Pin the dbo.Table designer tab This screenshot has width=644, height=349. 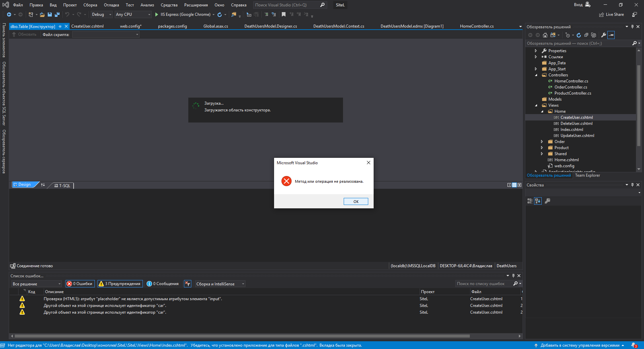(60, 26)
